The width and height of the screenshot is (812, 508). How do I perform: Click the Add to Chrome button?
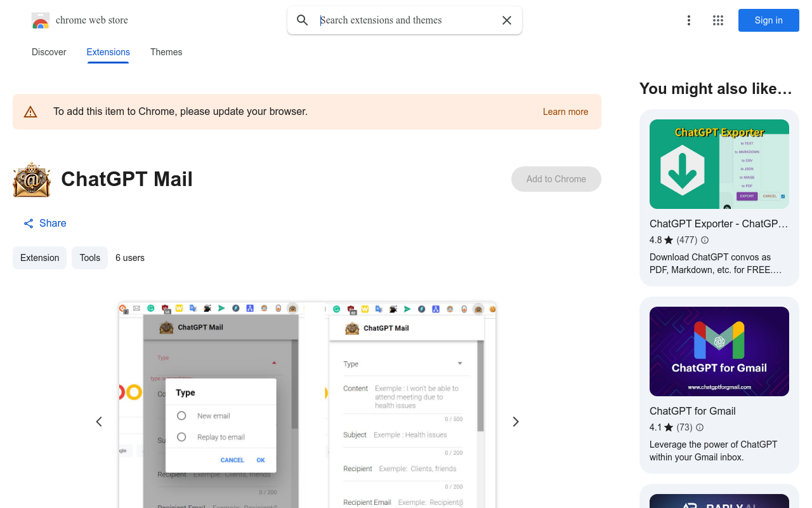[x=556, y=179]
